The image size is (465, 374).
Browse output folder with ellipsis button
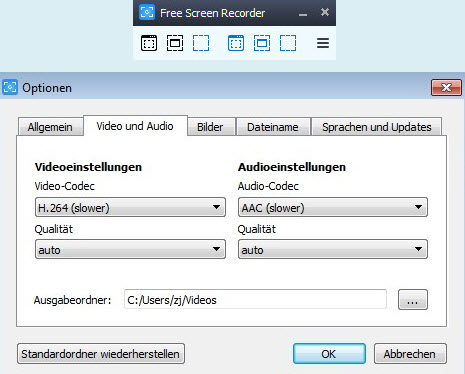[x=413, y=299]
